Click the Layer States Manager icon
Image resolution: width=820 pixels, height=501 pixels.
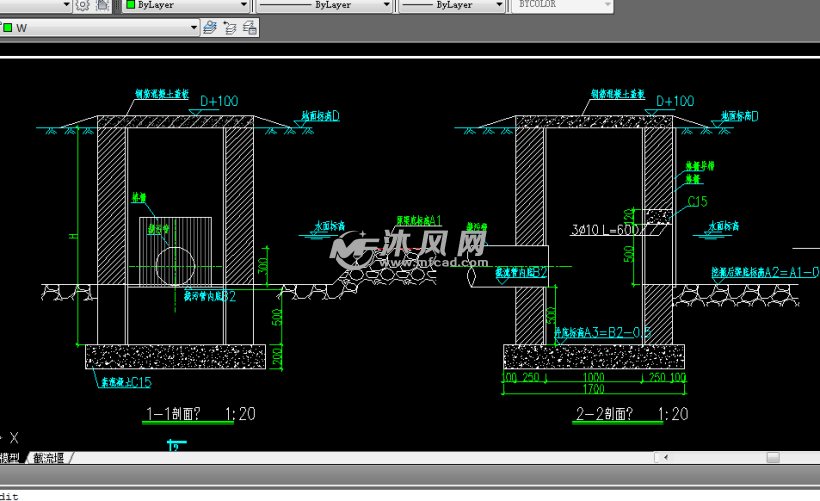point(250,28)
